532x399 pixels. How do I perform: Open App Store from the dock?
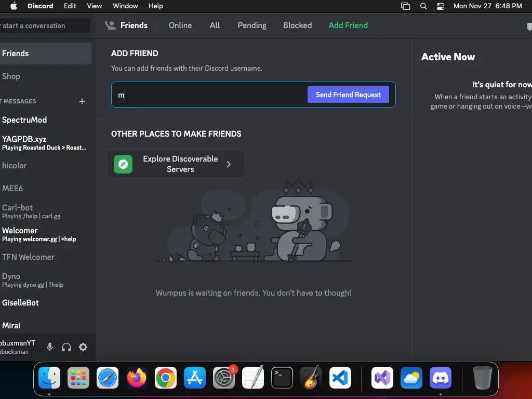pos(195,378)
